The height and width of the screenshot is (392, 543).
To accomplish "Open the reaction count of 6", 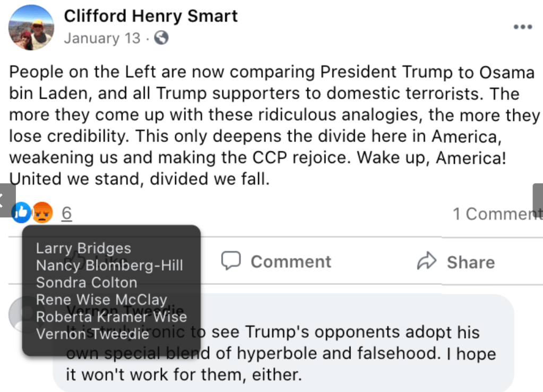I will [x=66, y=213].
